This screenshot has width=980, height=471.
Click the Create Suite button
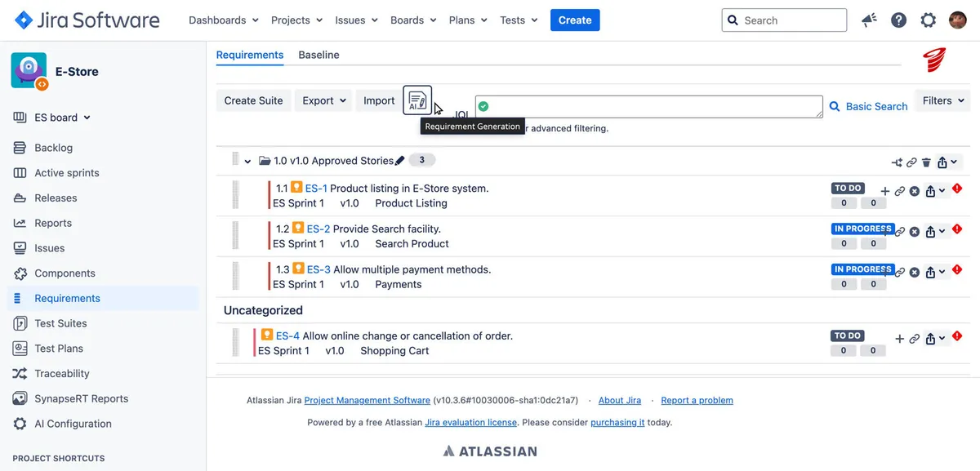[x=253, y=100]
